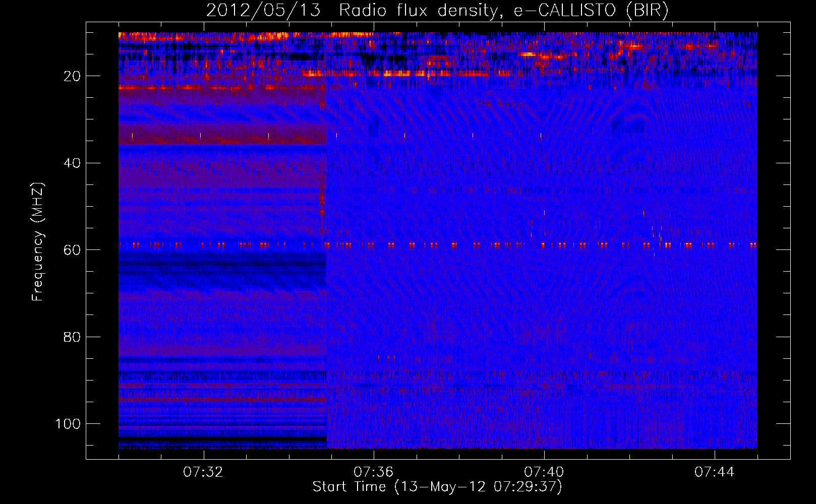Click the frequency tick label "80"
The image size is (816, 504).
pos(72,337)
